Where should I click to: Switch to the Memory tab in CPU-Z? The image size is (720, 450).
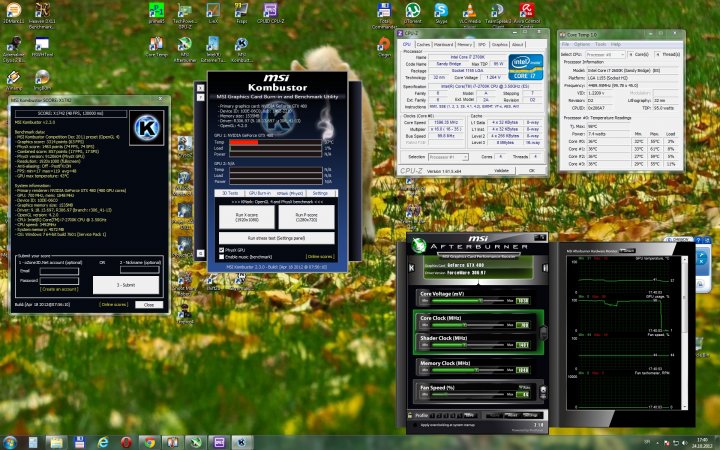tap(465, 45)
